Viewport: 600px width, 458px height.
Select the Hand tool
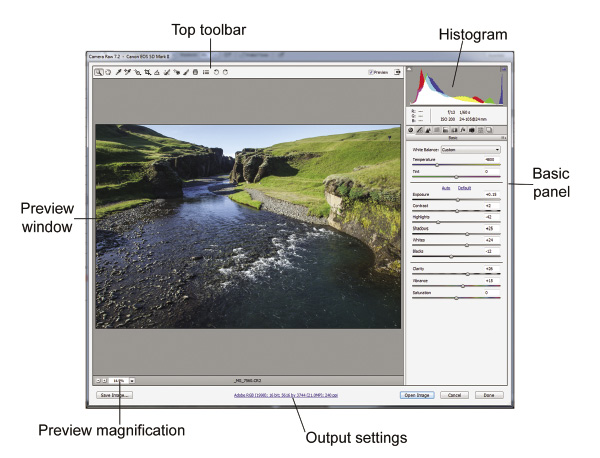(108, 72)
